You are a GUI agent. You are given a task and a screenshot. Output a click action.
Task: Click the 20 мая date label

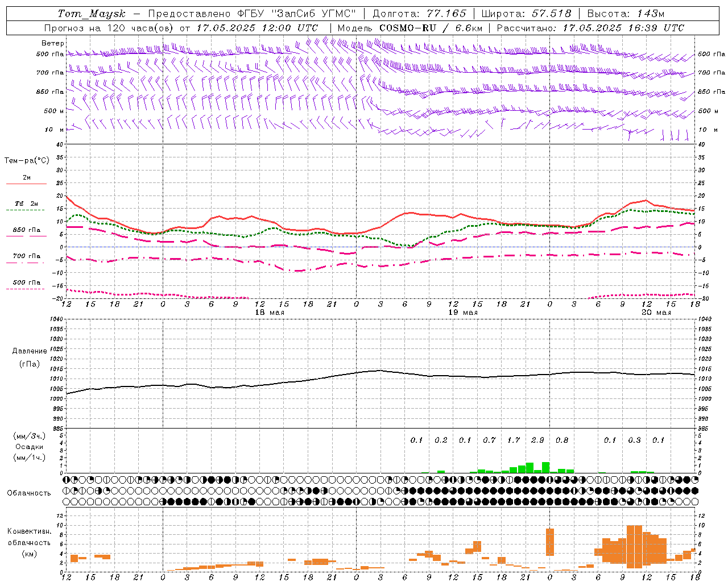[x=656, y=313]
